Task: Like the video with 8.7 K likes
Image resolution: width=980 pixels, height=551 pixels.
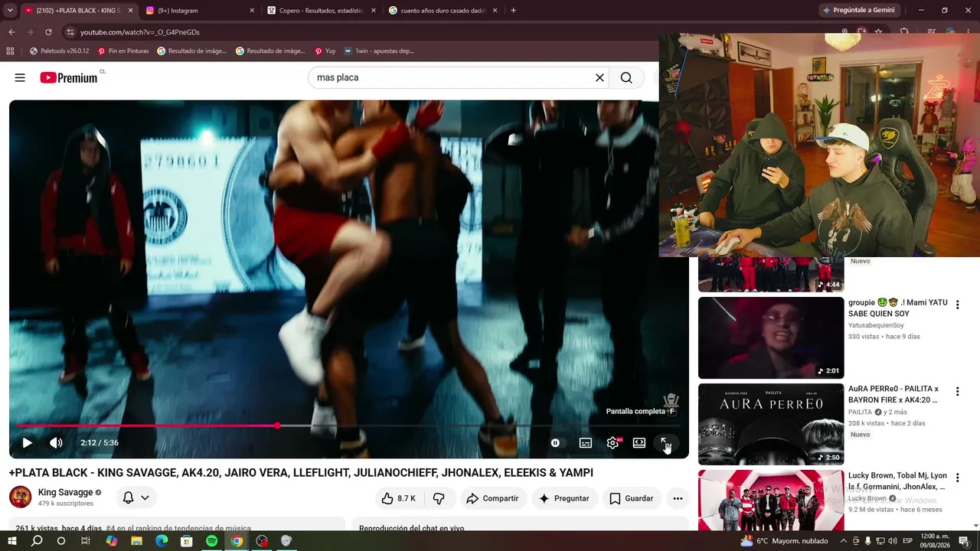Action: pos(398,498)
